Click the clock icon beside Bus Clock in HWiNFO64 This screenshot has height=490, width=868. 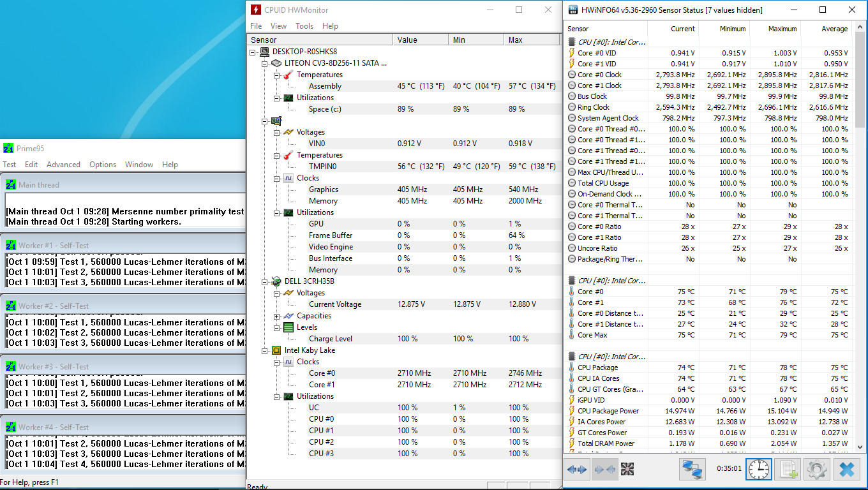tap(572, 96)
